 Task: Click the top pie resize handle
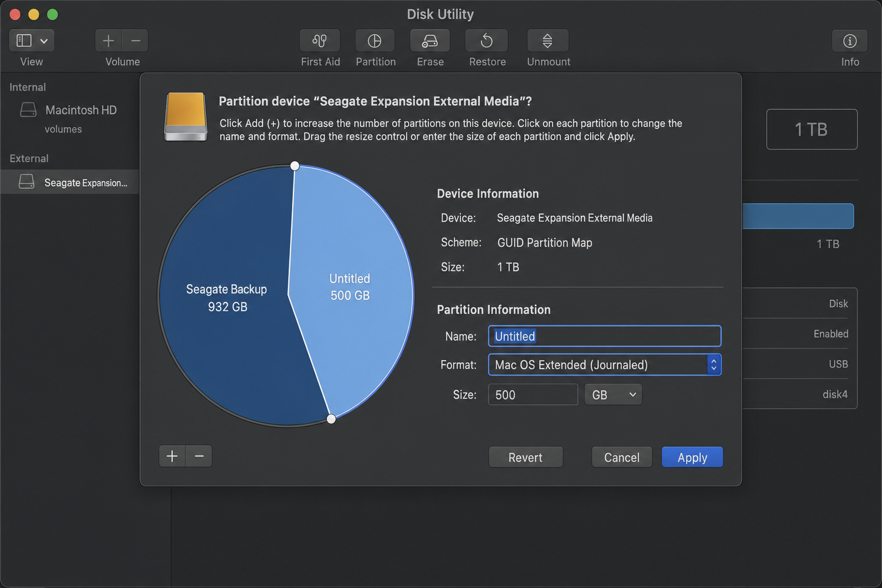(x=295, y=166)
